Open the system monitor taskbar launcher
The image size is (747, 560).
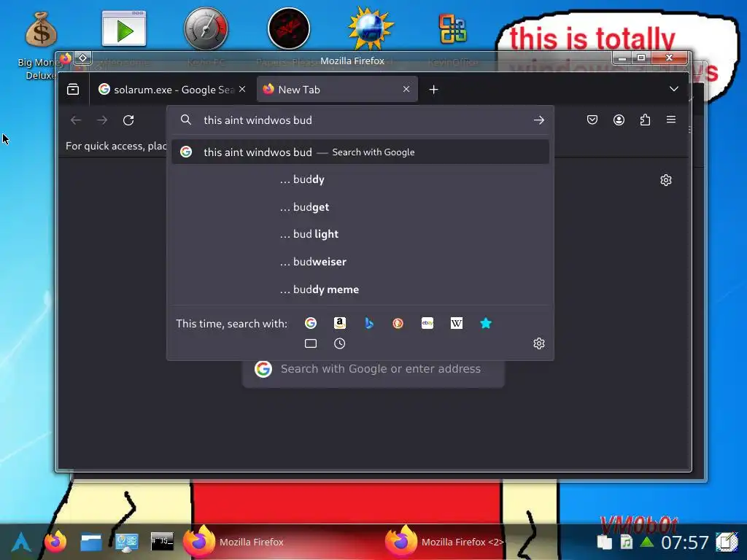click(127, 542)
